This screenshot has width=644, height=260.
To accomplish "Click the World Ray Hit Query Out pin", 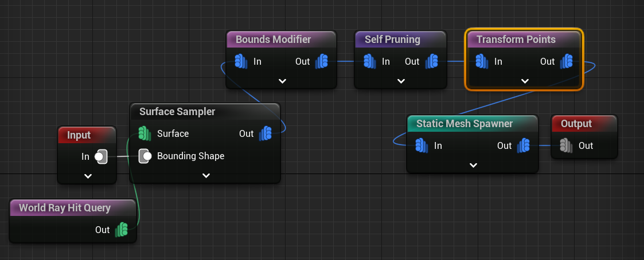I will point(121,230).
